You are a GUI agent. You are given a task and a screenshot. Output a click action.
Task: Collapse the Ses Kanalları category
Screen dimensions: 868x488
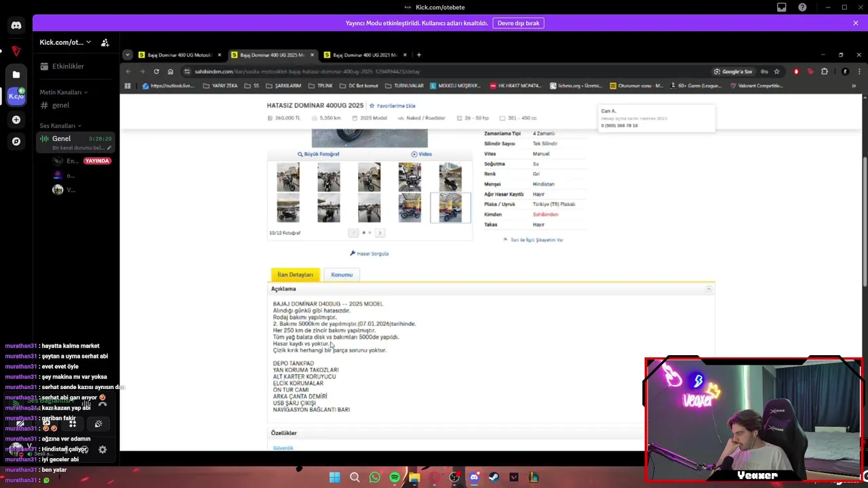60,125
